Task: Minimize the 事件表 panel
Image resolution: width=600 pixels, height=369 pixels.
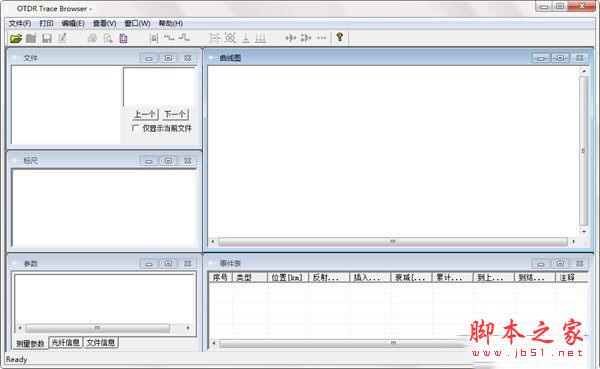Action: (541, 263)
